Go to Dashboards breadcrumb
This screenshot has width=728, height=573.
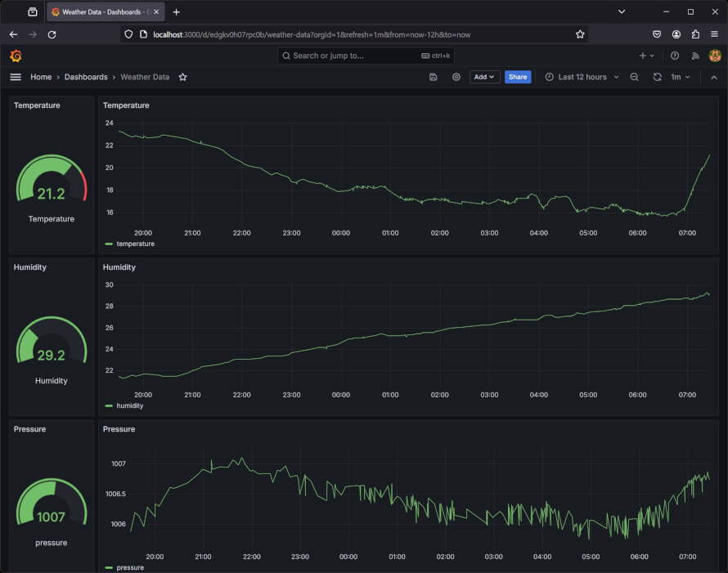tap(86, 77)
